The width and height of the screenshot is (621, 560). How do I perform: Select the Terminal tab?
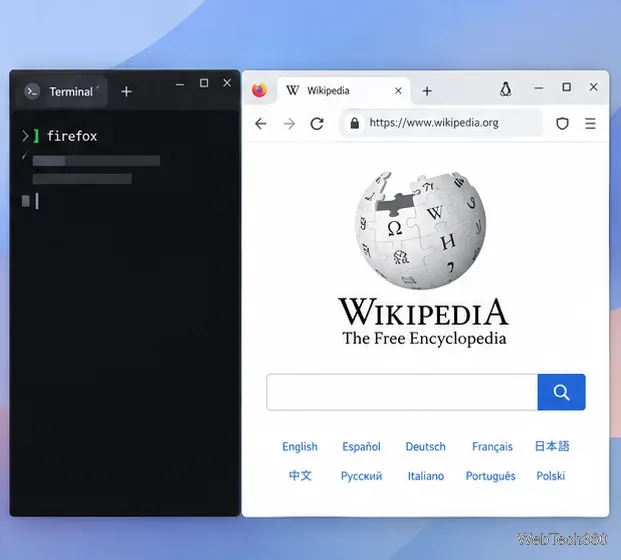(x=61, y=91)
